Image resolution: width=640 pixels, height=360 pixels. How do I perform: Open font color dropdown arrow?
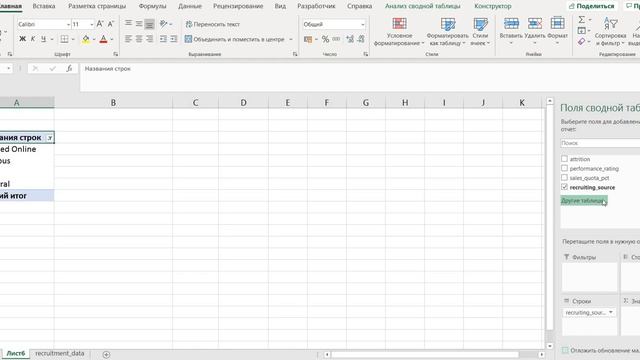coord(112,40)
